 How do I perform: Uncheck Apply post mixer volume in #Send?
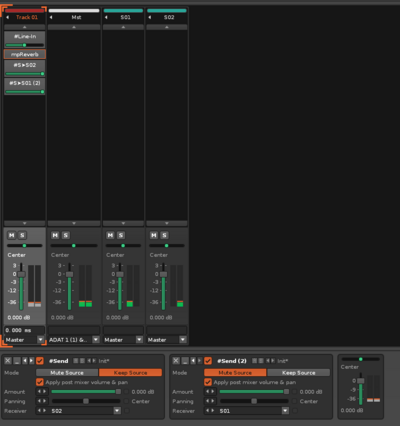pyautogui.click(x=40, y=382)
